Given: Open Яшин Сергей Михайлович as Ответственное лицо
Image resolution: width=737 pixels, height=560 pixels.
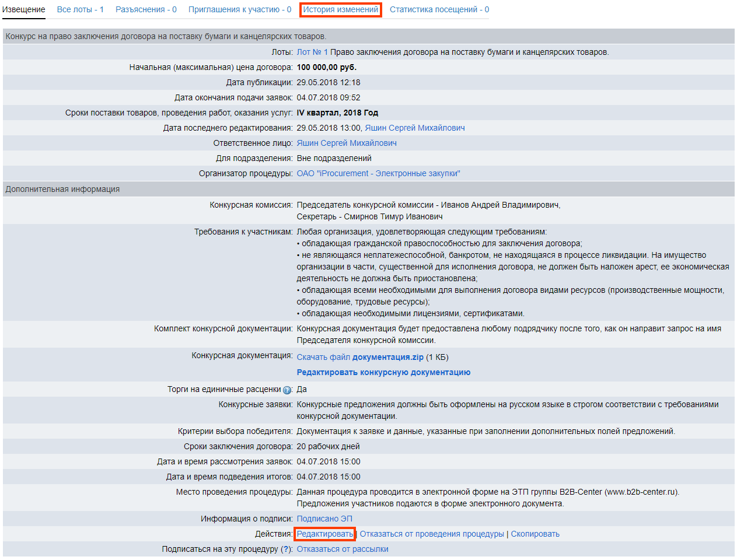Looking at the screenshot, I should click(x=346, y=143).
